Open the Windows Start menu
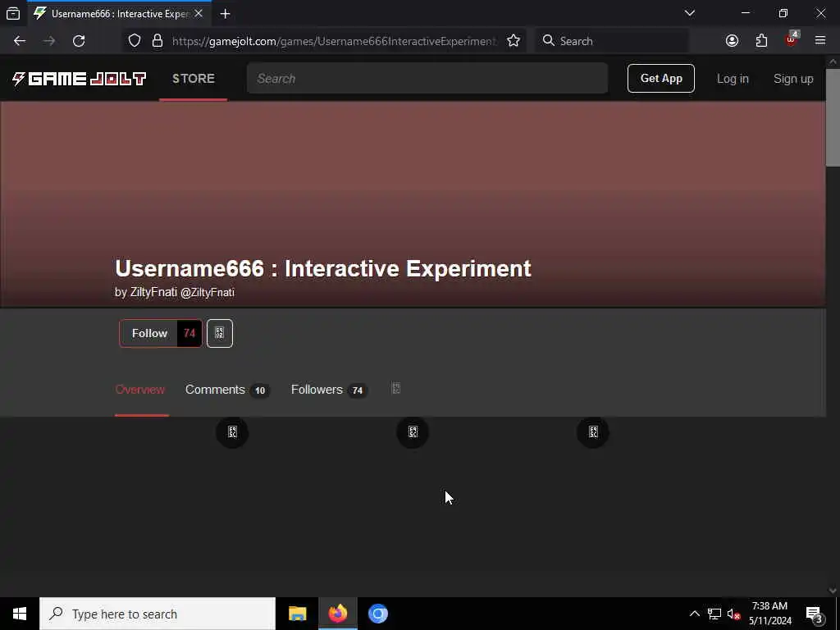This screenshot has width=840, height=630. pos(20,614)
